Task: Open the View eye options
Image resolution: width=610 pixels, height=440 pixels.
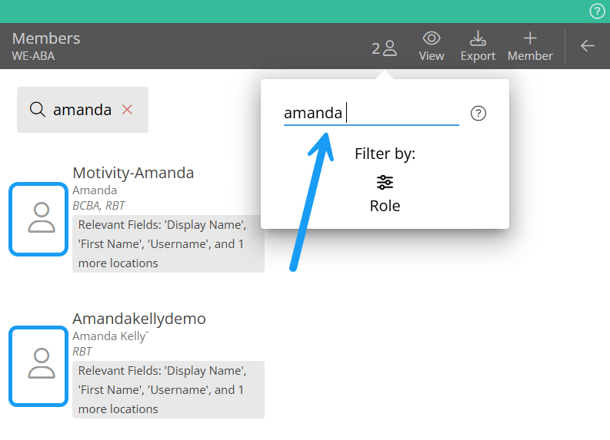Action: (x=431, y=45)
